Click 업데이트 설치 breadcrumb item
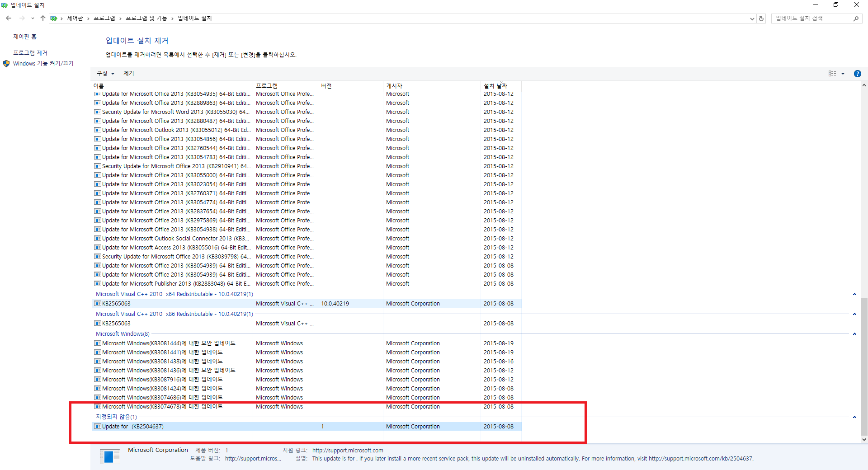Image resolution: width=868 pixels, height=470 pixels. (195, 18)
